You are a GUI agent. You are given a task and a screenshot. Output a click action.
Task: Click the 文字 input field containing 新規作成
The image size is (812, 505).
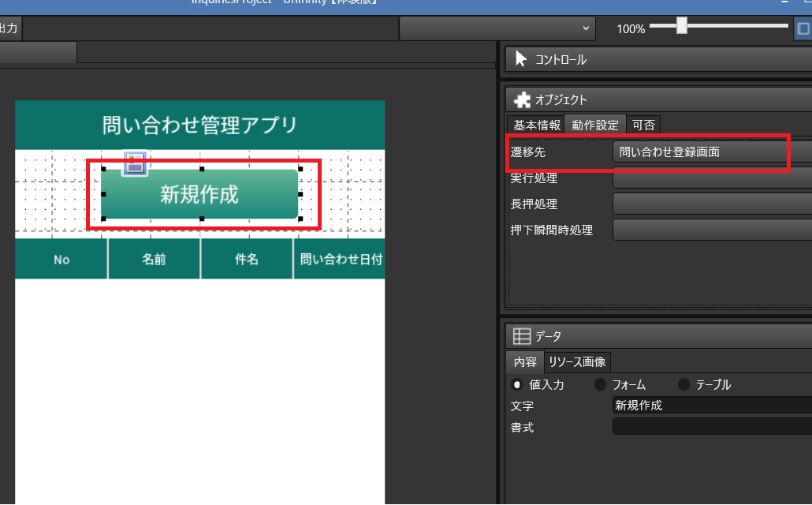pyautogui.click(x=712, y=405)
